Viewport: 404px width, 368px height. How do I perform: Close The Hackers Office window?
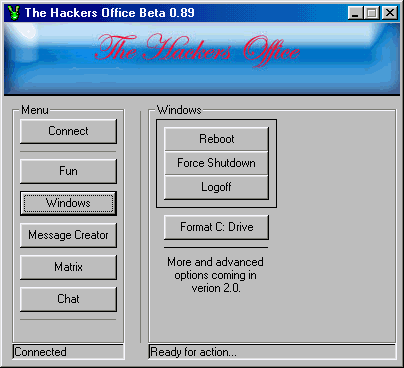tap(389, 13)
